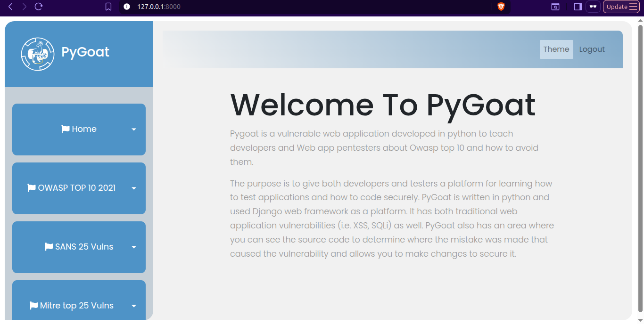Click the private glasses icon

[593, 7]
